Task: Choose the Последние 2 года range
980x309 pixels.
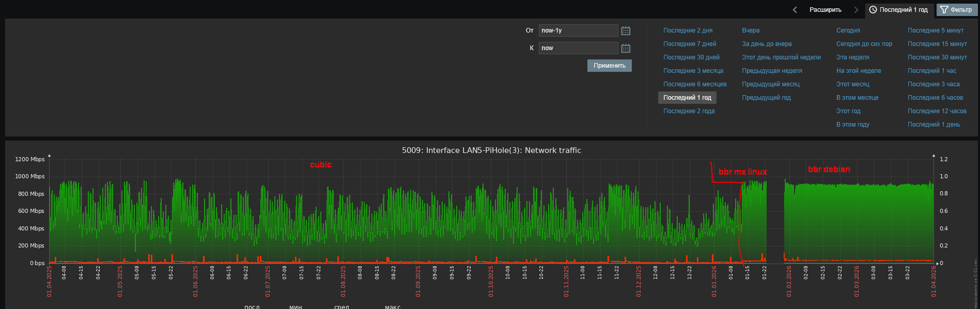Action: coord(689,111)
